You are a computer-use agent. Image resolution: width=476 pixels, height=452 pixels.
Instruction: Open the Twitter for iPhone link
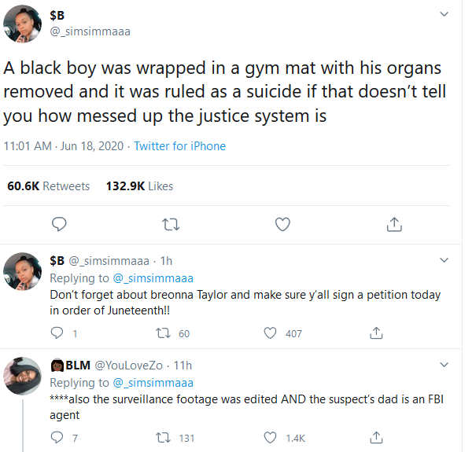pyautogui.click(x=179, y=146)
